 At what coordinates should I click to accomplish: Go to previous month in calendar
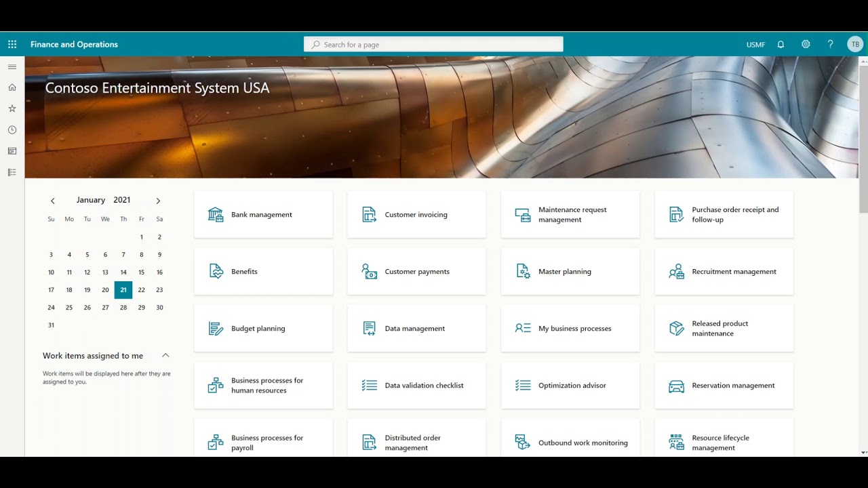(52, 201)
